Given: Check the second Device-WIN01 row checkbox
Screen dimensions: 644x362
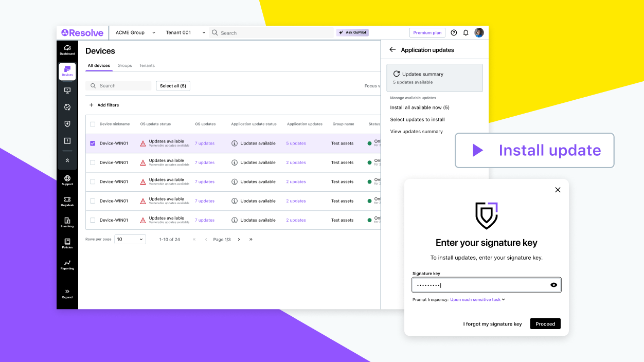Looking at the screenshot, I should point(93,162).
